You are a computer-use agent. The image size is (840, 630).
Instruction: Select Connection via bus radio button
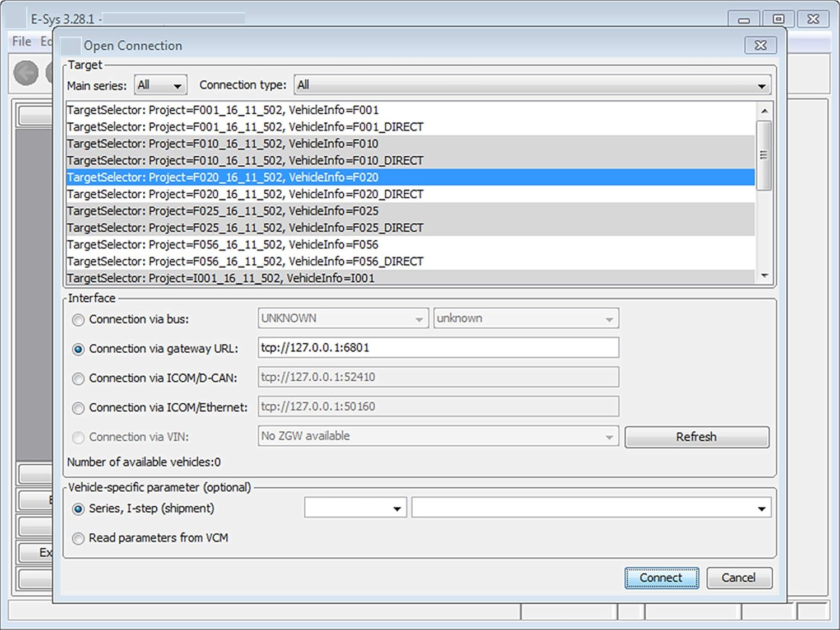[x=78, y=320]
